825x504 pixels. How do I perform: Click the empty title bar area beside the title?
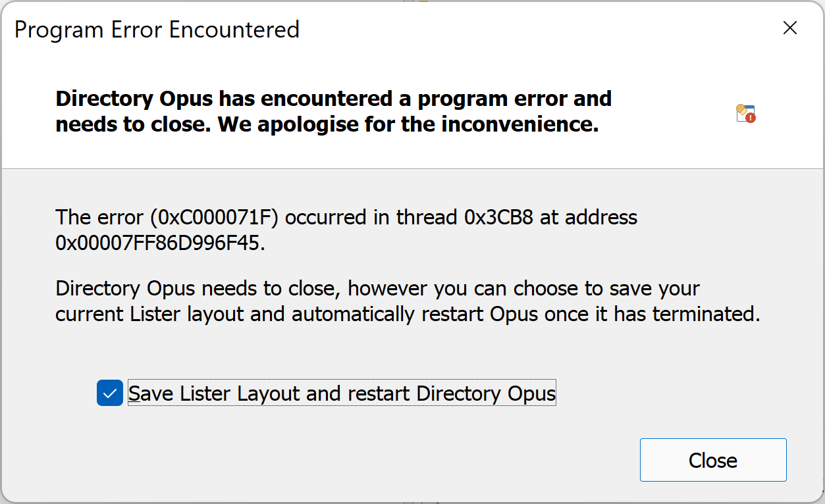coord(527,29)
